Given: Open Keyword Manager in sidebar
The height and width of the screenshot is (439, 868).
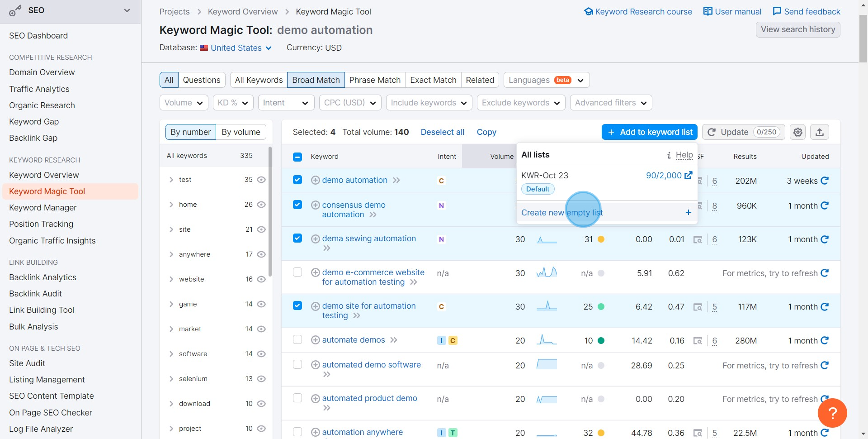Looking at the screenshot, I should (x=43, y=208).
